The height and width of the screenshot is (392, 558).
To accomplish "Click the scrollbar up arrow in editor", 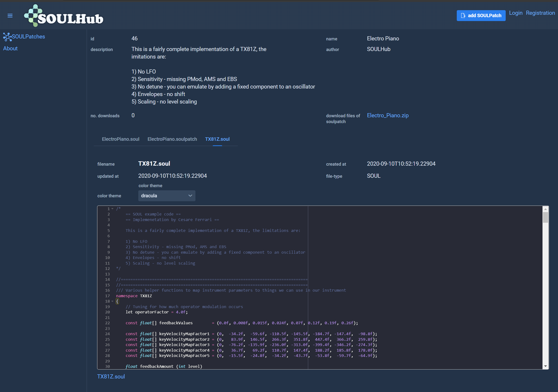I will 545,209.
